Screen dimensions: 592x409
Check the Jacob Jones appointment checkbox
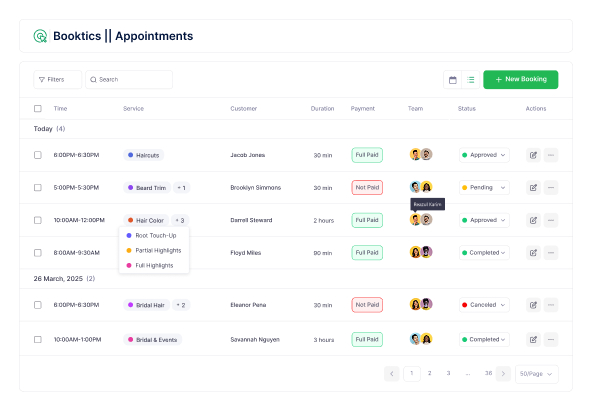coord(38,155)
